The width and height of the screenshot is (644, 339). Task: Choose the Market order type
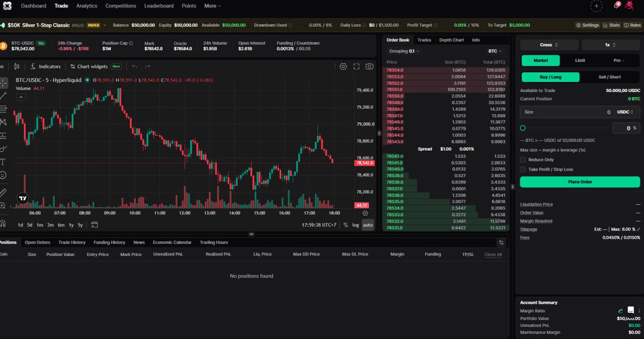(541, 60)
